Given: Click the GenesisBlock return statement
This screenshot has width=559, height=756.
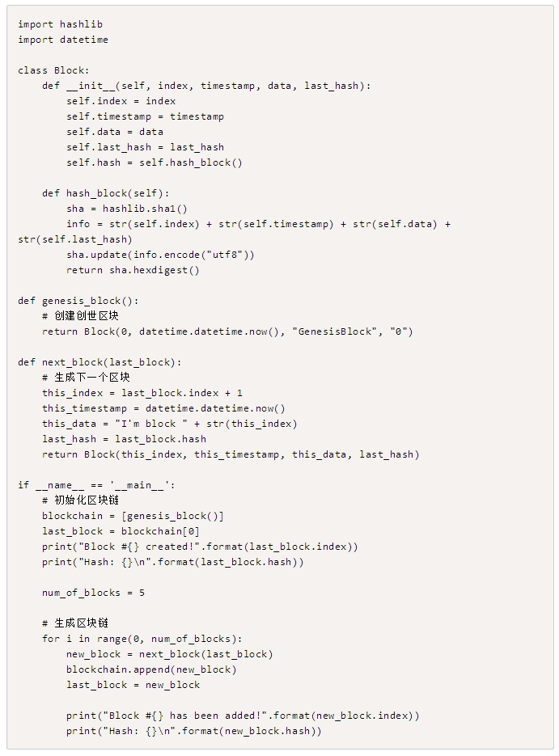Looking at the screenshot, I should (227, 332).
